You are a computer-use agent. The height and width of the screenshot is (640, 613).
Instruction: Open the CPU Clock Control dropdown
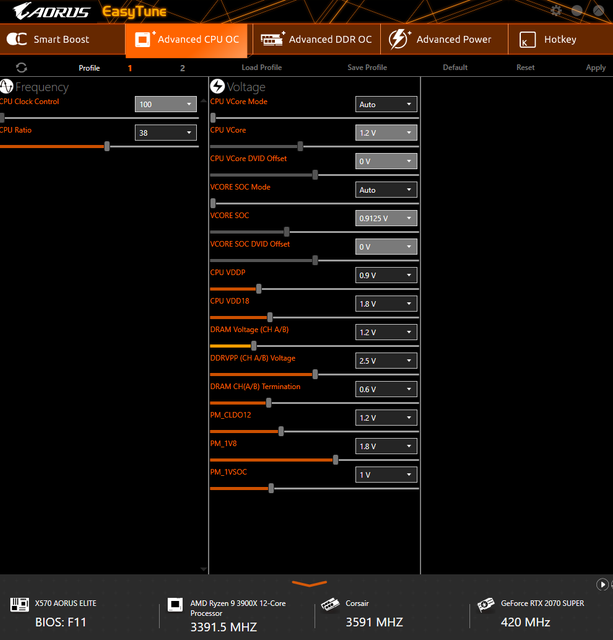(x=165, y=104)
